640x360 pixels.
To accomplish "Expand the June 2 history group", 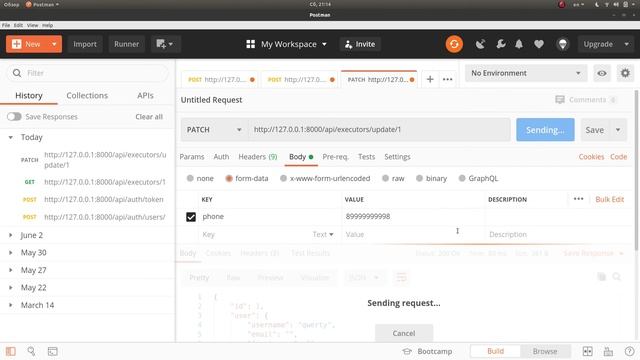I will click(x=11, y=235).
